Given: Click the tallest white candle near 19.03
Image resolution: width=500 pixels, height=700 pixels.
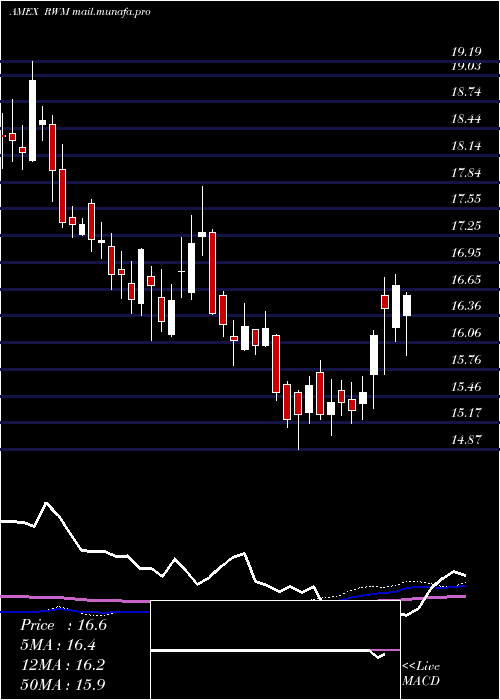Looking at the screenshot, I should 32,120.
